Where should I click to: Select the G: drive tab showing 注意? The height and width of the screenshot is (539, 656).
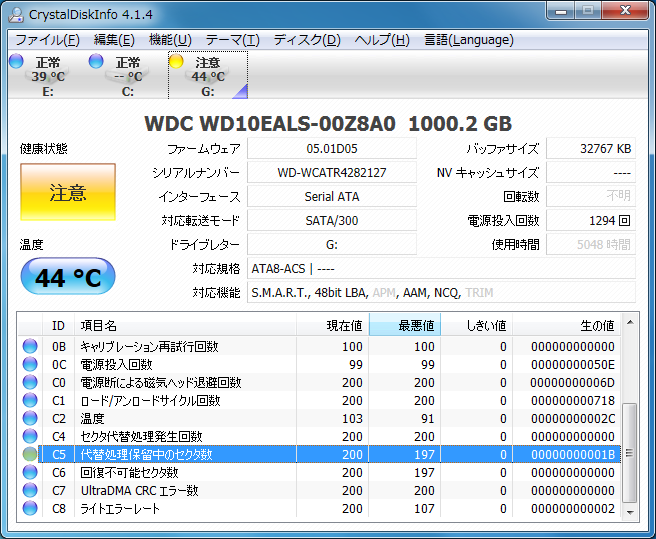click(x=208, y=75)
